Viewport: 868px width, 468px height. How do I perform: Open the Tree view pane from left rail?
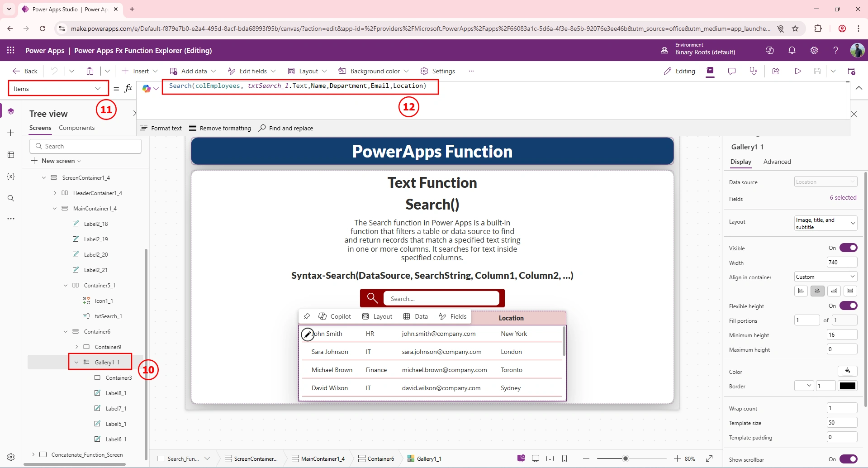click(11, 111)
